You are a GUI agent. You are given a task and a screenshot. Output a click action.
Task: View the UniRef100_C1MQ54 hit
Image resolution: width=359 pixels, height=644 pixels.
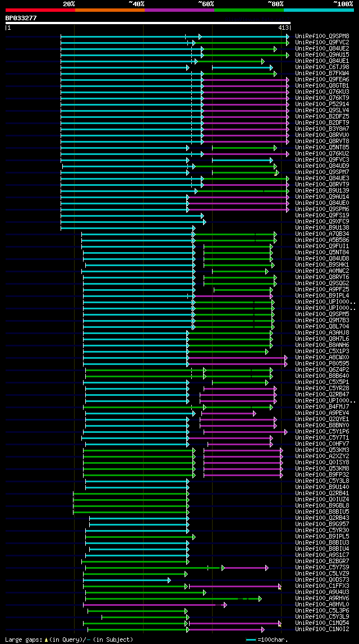point(322,623)
